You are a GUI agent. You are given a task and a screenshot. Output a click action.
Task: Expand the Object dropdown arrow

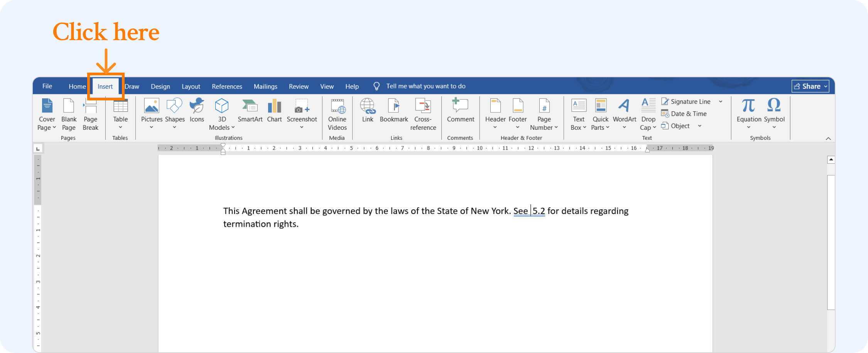coord(699,126)
